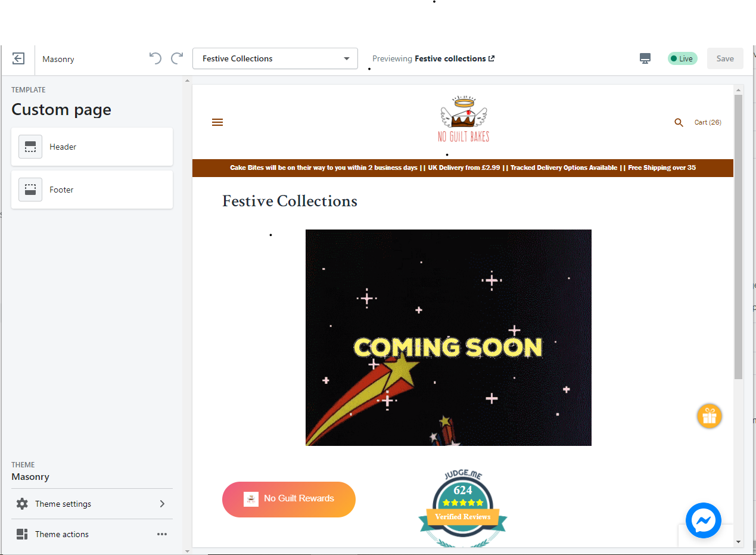This screenshot has width=756, height=555.
Task: Expand Theme settings chevron arrow
Action: [x=162, y=504]
